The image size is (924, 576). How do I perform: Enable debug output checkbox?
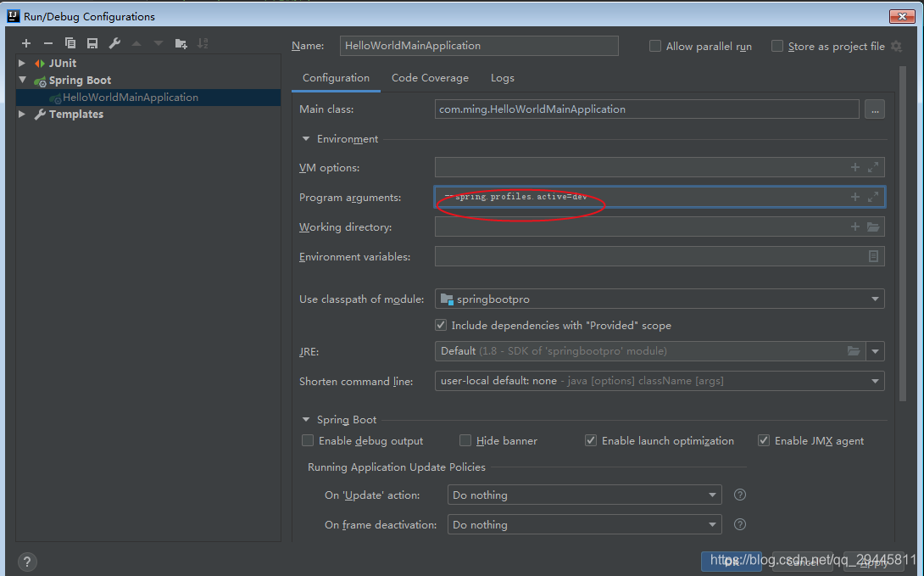pyautogui.click(x=308, y=440)
